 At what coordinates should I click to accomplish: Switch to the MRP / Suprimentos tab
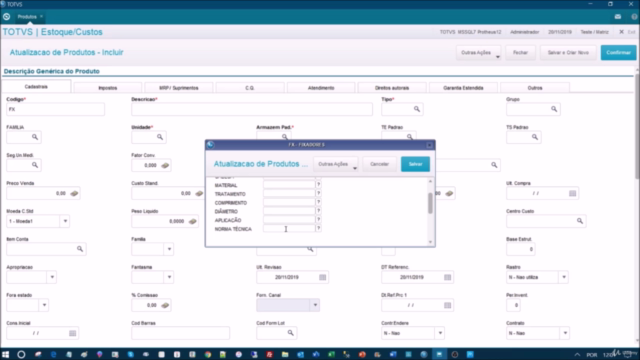(x=179, y=88)
